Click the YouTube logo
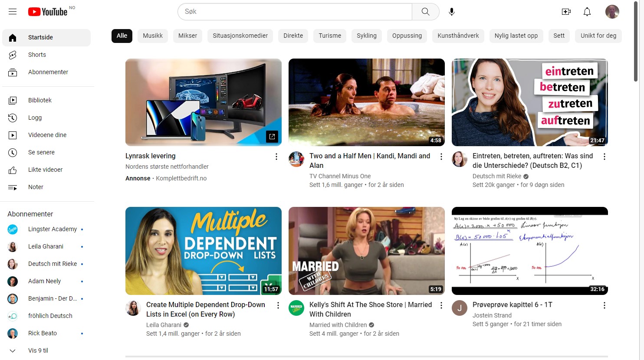Screen dimensions: 644x360 (x=48, y=12)
